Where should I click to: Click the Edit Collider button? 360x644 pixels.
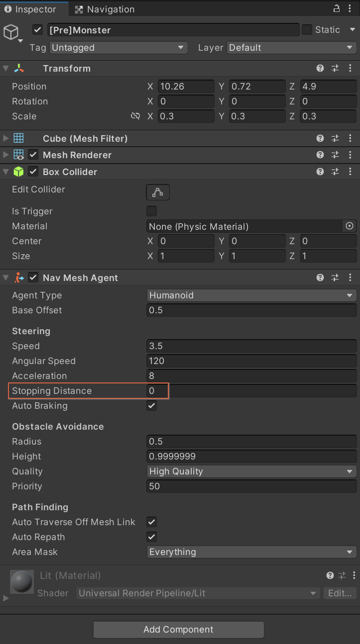[x=158, y=192]
